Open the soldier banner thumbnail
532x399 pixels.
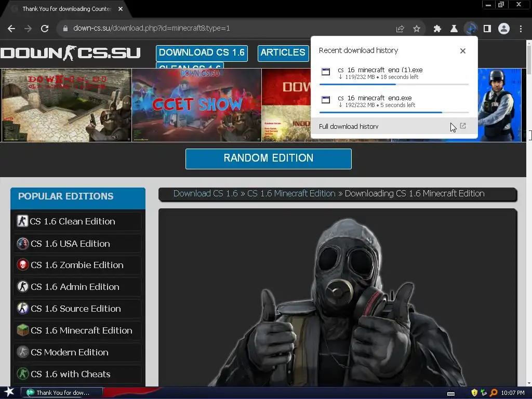tap(499, 105)
